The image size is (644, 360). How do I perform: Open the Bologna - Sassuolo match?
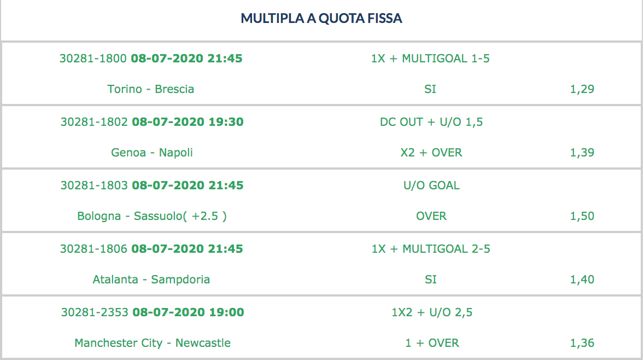point(152,216)
